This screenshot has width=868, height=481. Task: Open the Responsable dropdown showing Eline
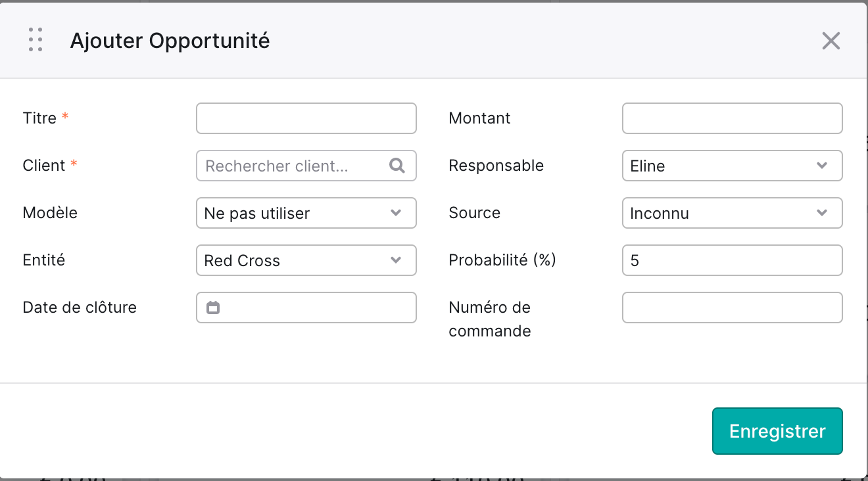click(733, 166)
